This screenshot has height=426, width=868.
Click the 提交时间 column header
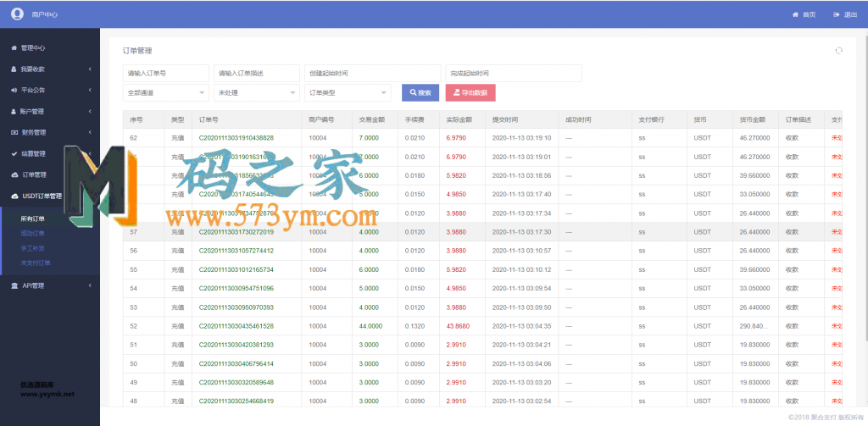point(505,119)
